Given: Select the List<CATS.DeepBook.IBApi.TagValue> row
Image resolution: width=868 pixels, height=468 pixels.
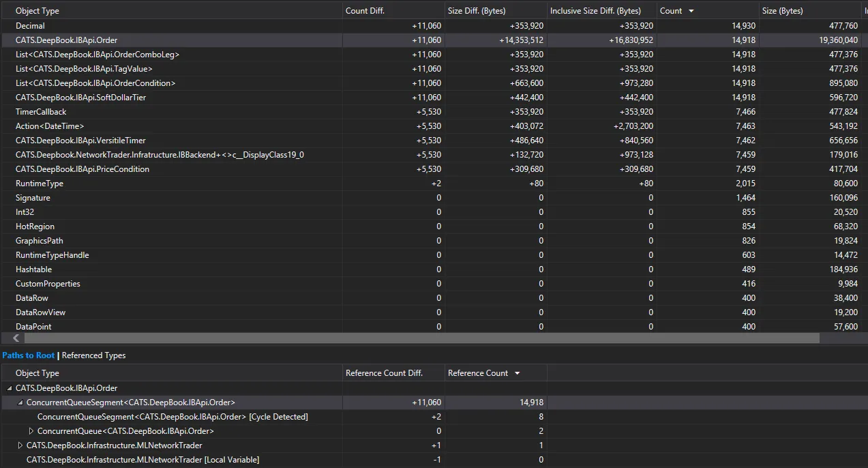Looking at the screenshot, I should 434,69.
